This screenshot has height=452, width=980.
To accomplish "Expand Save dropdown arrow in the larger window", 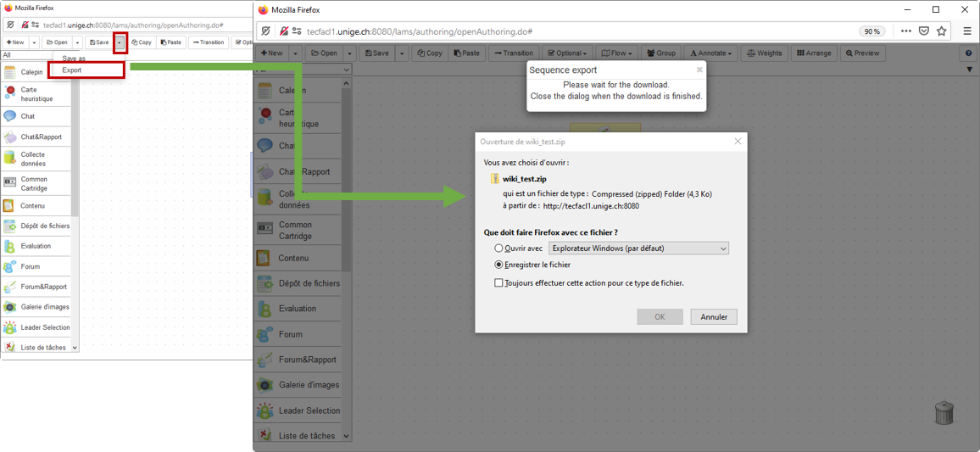I will 402,53.
